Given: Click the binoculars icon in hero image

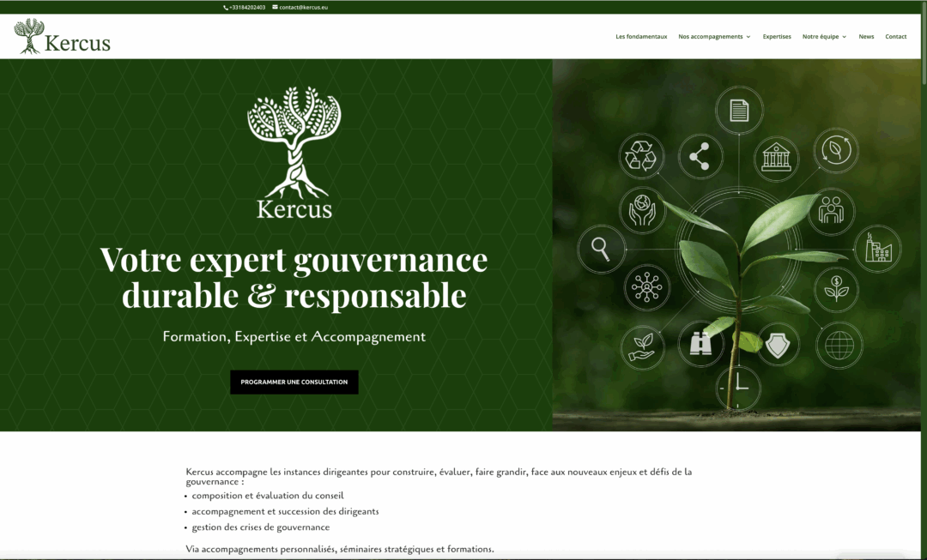Looking at the screenshot, I should tap(701, 344).
